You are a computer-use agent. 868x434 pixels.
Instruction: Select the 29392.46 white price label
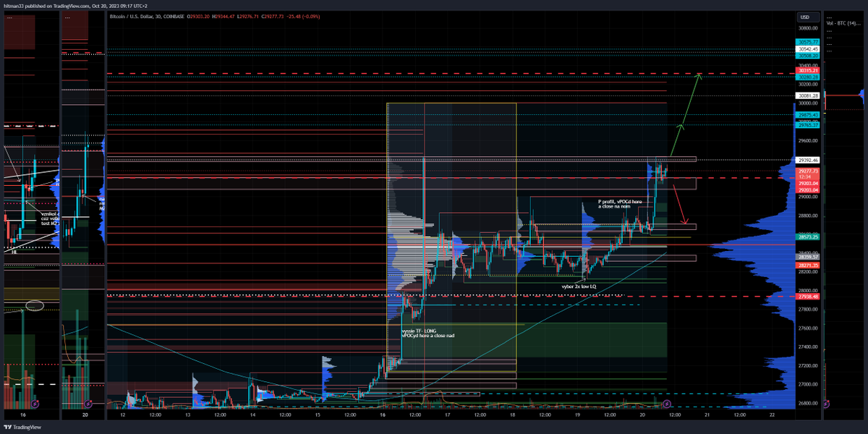[807, 160]
